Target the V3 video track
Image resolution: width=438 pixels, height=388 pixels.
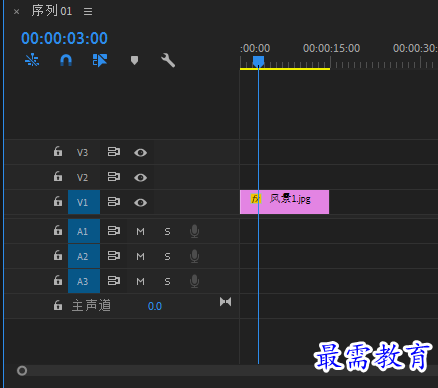pos(83,152)
